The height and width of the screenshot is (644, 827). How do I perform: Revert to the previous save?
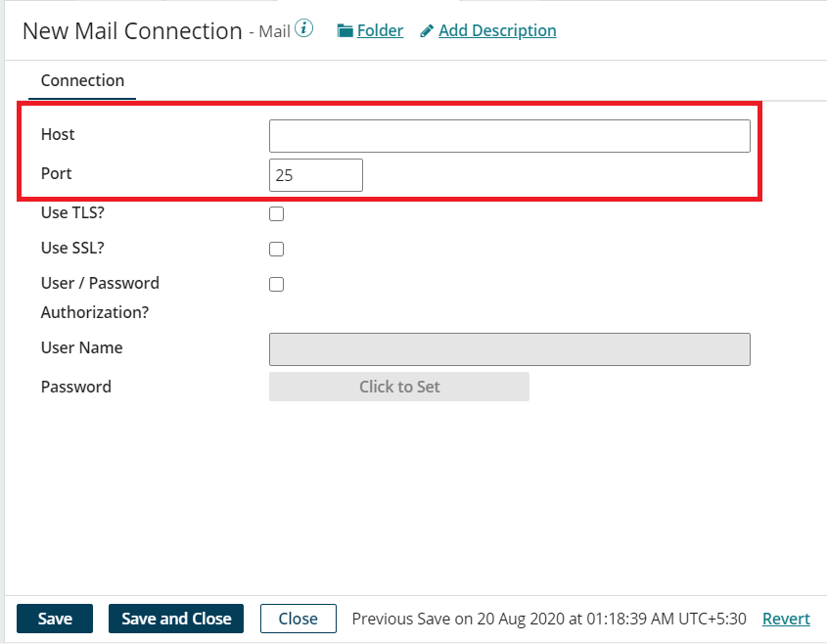tap(786, 619)
